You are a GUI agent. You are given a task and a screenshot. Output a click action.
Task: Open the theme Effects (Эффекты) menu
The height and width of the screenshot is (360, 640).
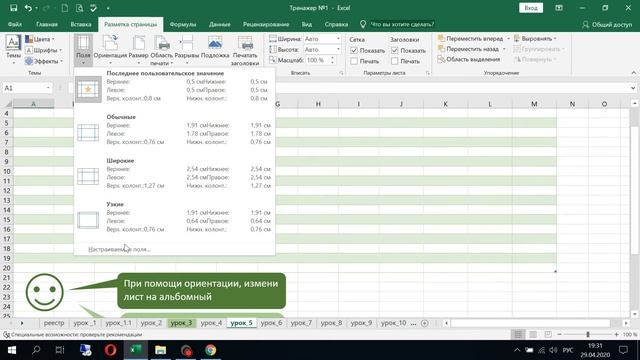(x=43, y=61)
